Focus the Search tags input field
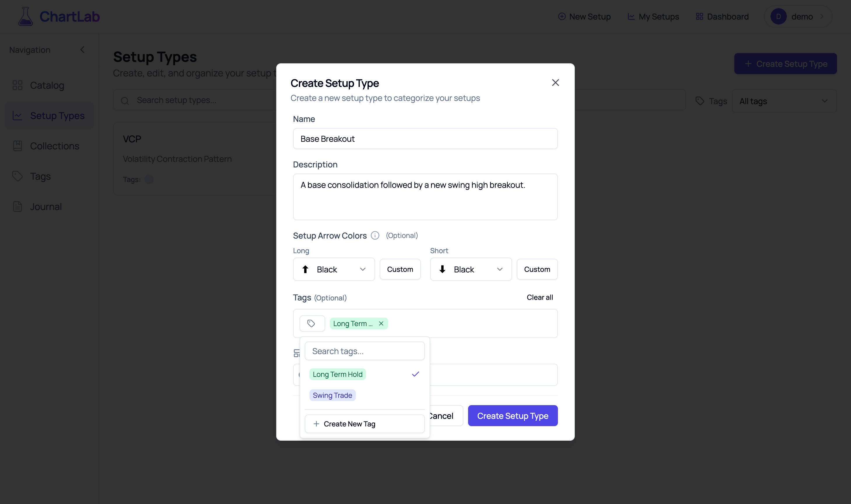 click(x=364, y=351)
